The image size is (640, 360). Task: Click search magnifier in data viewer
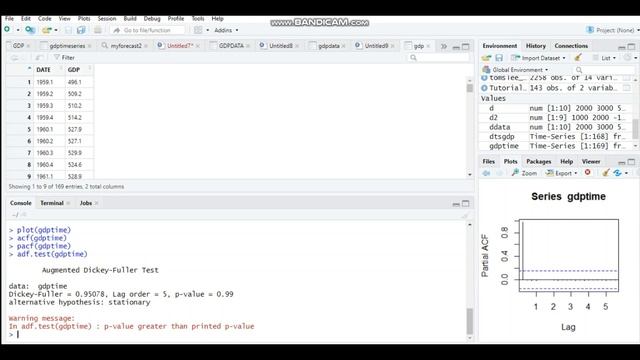[413, 58]
